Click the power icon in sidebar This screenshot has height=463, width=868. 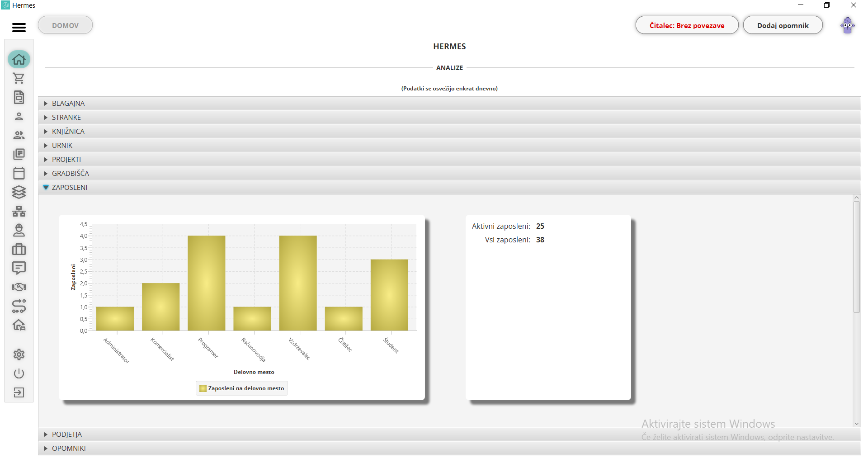(19, 373)
